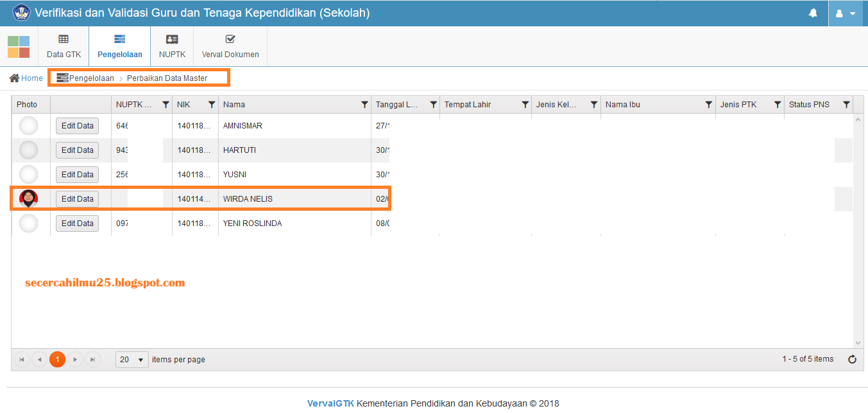This screenshot has width=868, height=413.
Task: Open filter for Nama column
Action: [364, 105]
